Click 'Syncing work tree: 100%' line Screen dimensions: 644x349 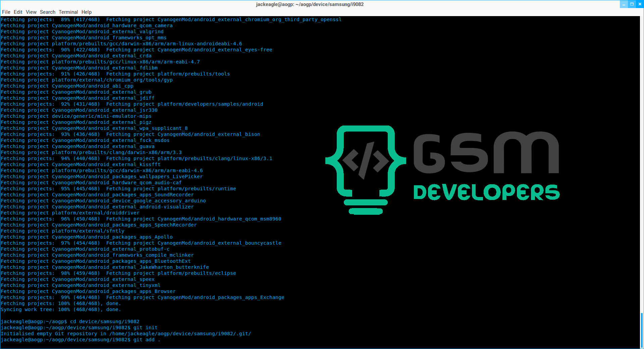click(x=61, y=310)
